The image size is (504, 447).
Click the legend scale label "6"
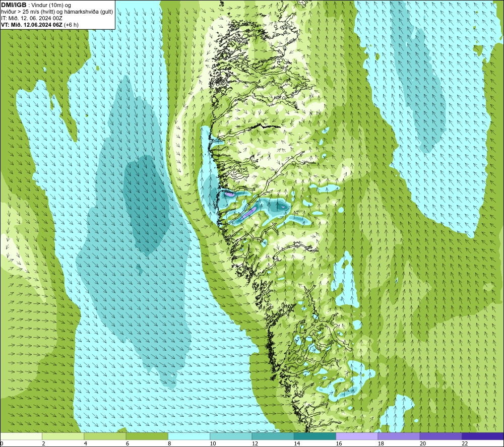128,444
